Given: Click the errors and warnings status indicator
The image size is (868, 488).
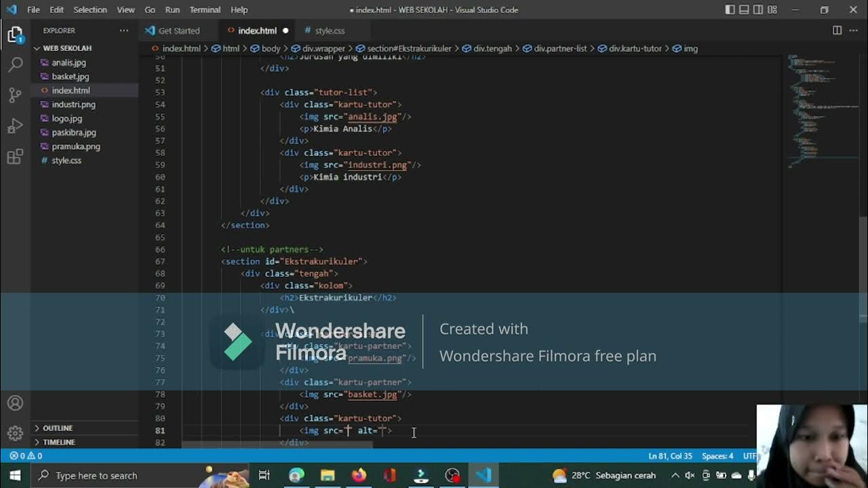Looking at the screenshot, I should point(26,456).
